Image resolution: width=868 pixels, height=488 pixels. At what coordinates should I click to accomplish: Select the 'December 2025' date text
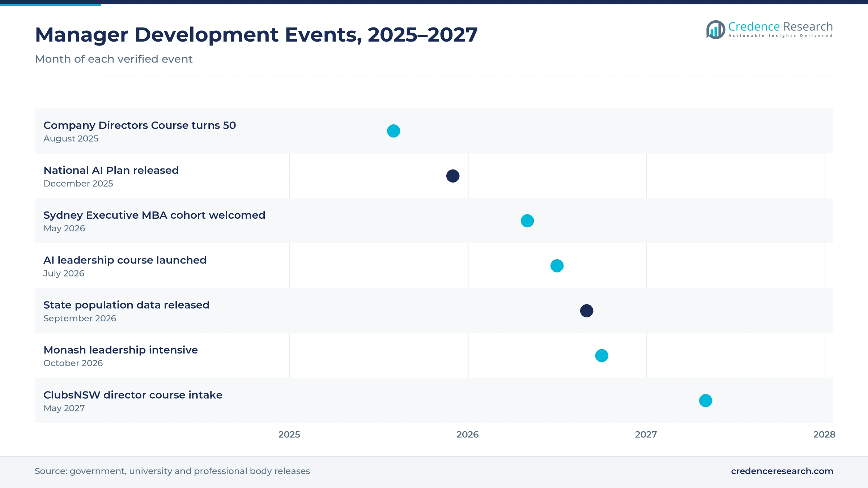tap(78, 184)
